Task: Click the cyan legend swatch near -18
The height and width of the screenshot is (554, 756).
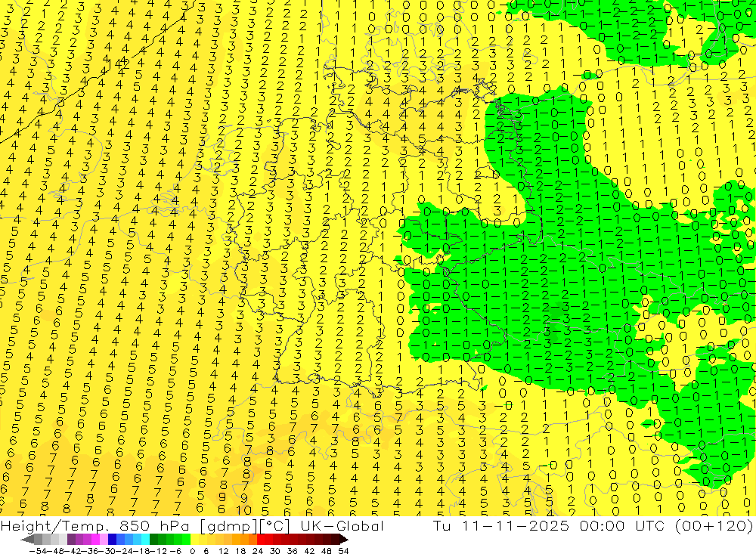Action: click(x=145, y=540)
